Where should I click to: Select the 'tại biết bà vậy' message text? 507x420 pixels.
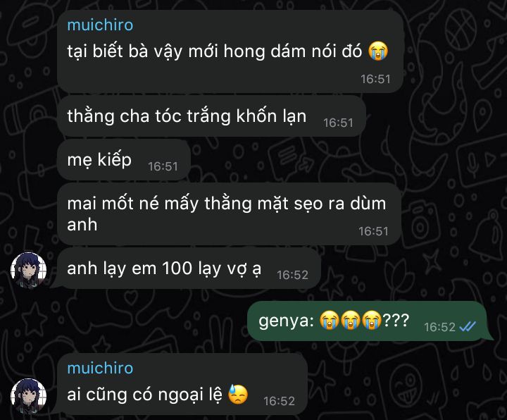[x=214, y=51]
